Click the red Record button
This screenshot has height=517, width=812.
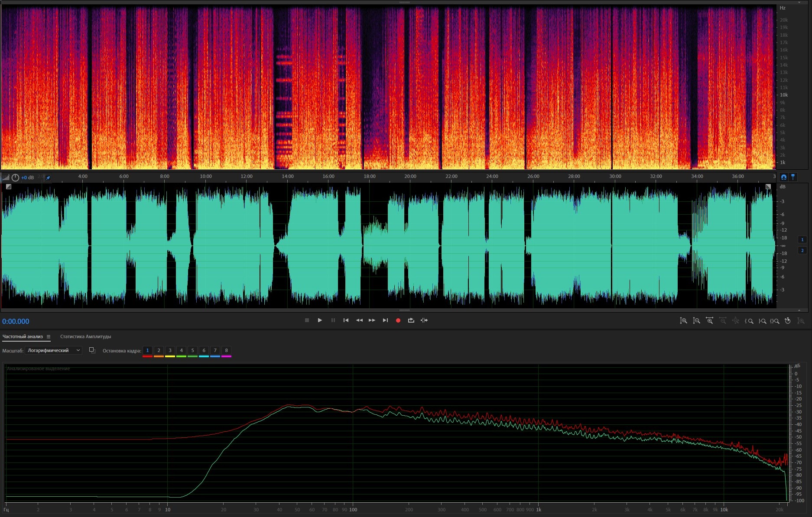click(x=398, y=320)
